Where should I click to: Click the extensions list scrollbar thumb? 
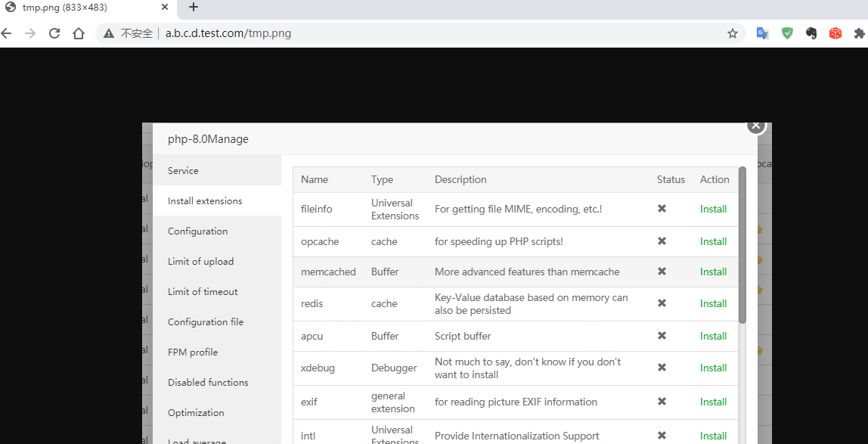point(742,245)
